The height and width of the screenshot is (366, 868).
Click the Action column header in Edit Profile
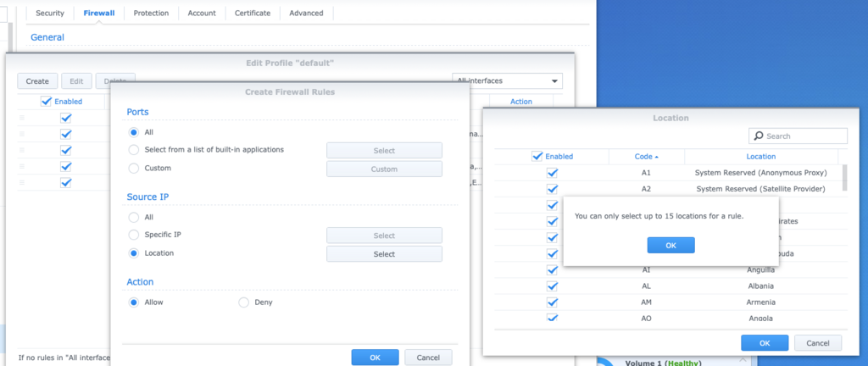521,102
